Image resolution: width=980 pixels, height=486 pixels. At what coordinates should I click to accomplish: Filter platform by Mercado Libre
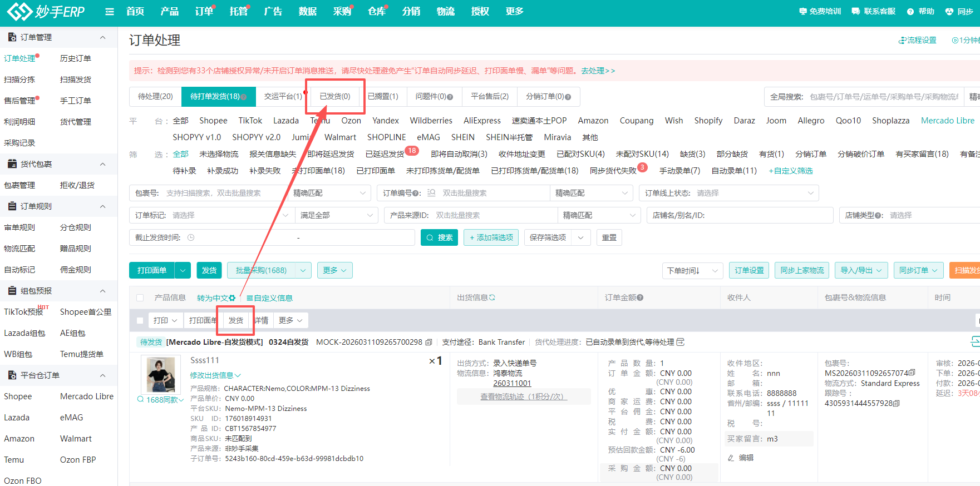(948, 121)
